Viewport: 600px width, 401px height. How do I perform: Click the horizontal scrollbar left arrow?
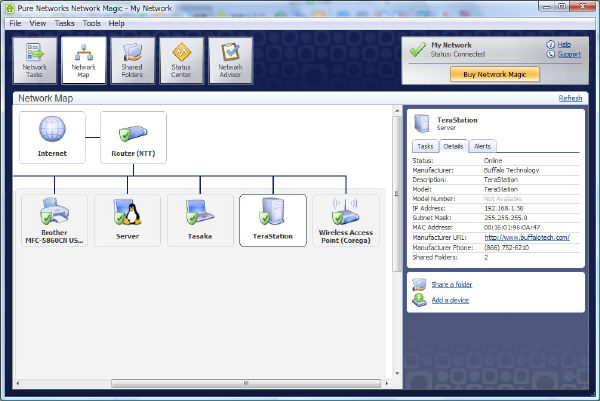click(18, 383)
